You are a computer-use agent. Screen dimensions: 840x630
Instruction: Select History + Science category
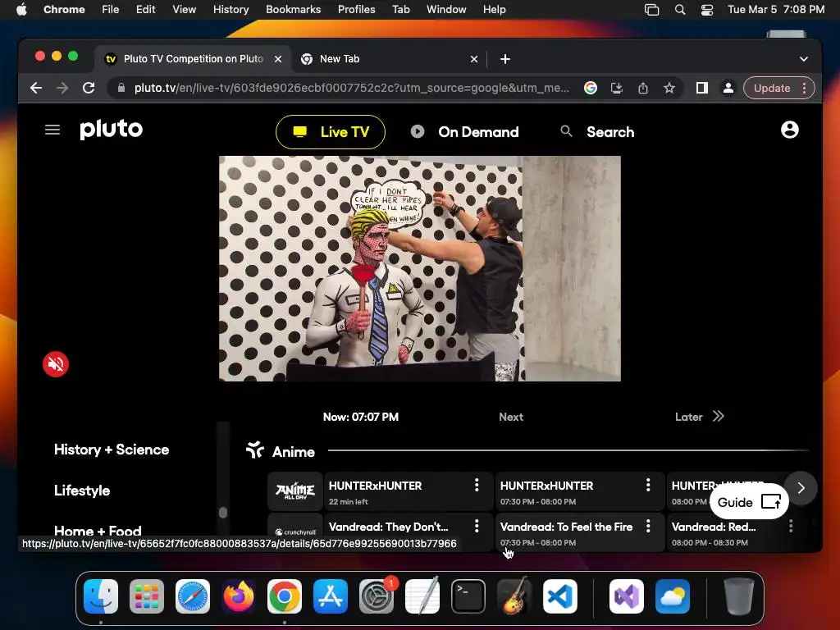112,450
